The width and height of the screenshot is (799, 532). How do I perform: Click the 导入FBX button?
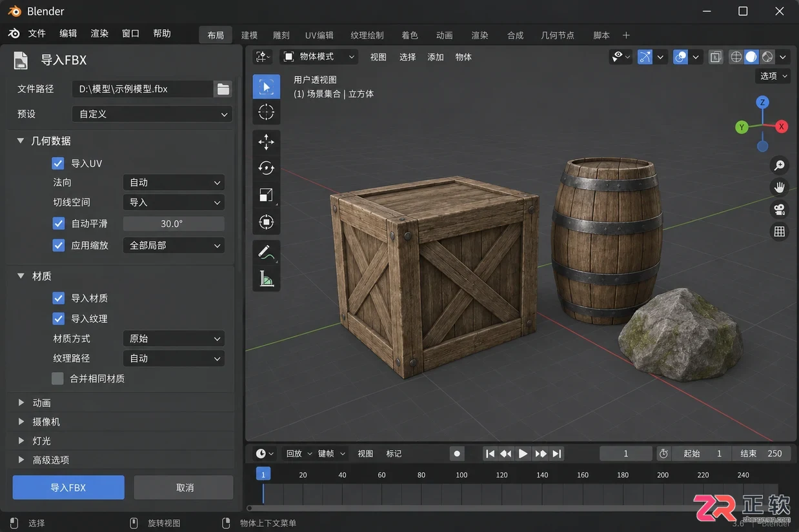coord(68,488)
